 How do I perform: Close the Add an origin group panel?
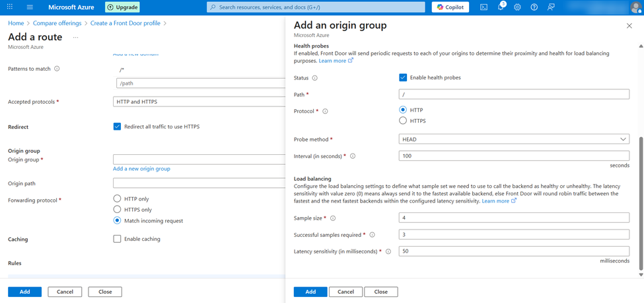[629, 26]
